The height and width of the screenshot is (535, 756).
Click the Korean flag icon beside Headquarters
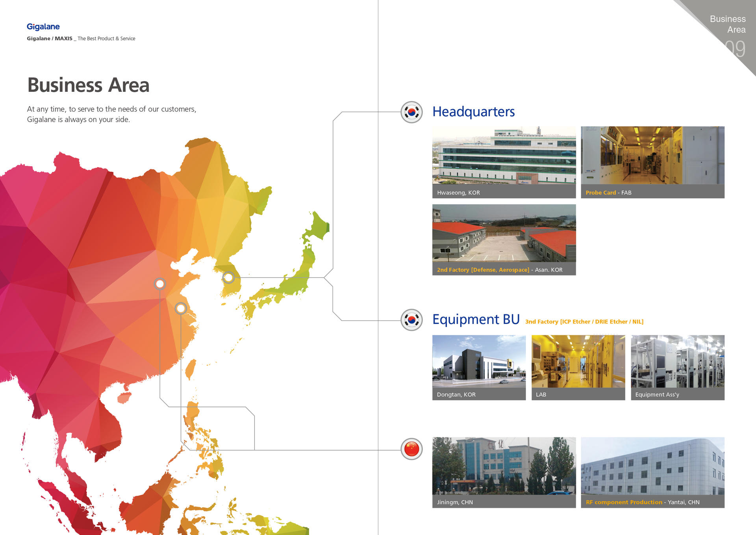[411, 112]
